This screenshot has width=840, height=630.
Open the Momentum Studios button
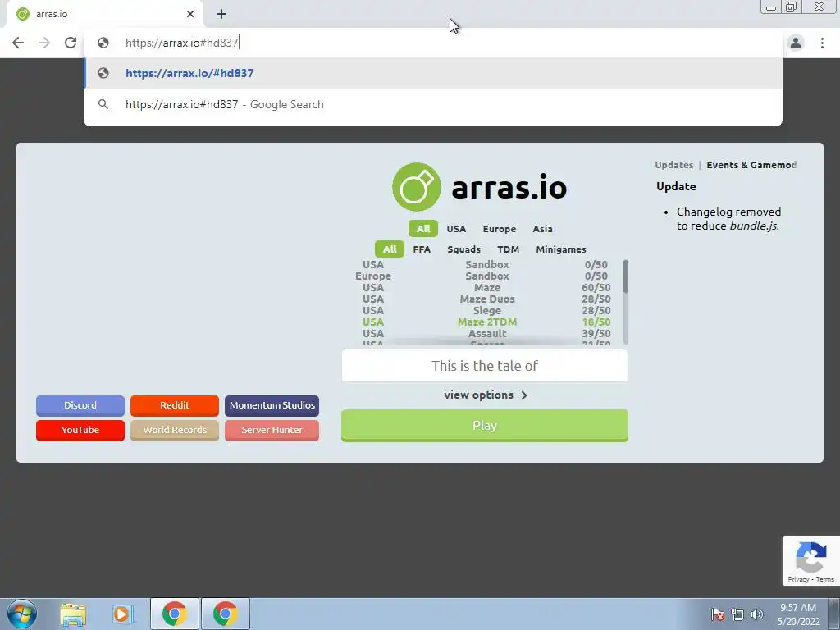[272, 405]
